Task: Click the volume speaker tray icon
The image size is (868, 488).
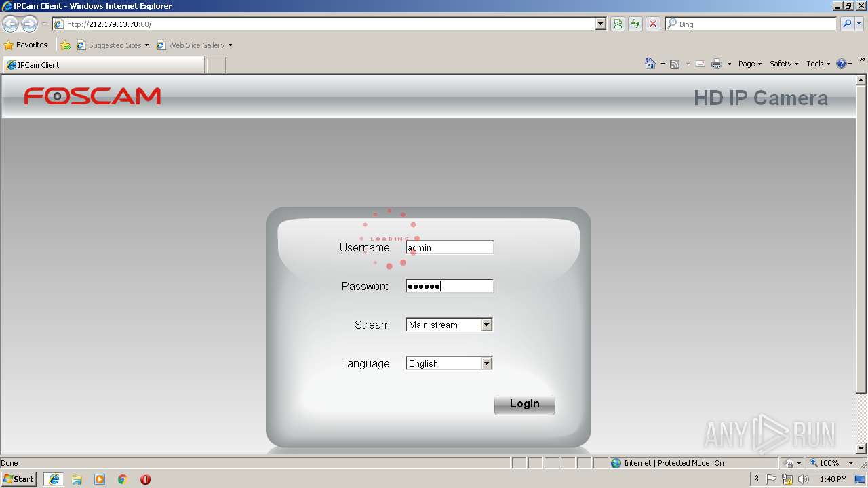Action: (x=804, y=479)
